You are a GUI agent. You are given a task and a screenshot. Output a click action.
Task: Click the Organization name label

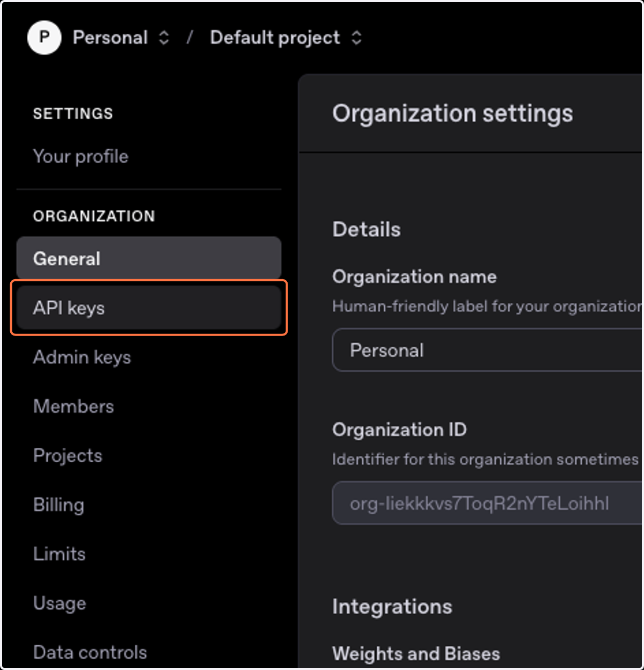pyautogui.click(x=414, y=276)
